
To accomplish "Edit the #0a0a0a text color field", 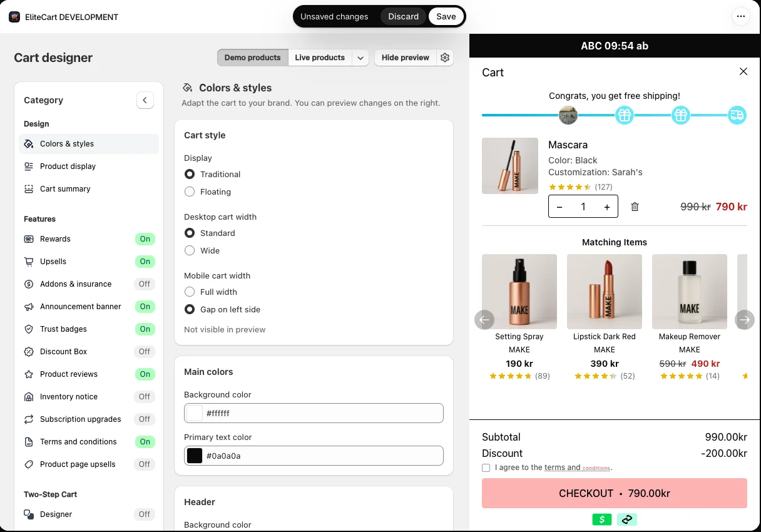I will click(x=314, y=456).
